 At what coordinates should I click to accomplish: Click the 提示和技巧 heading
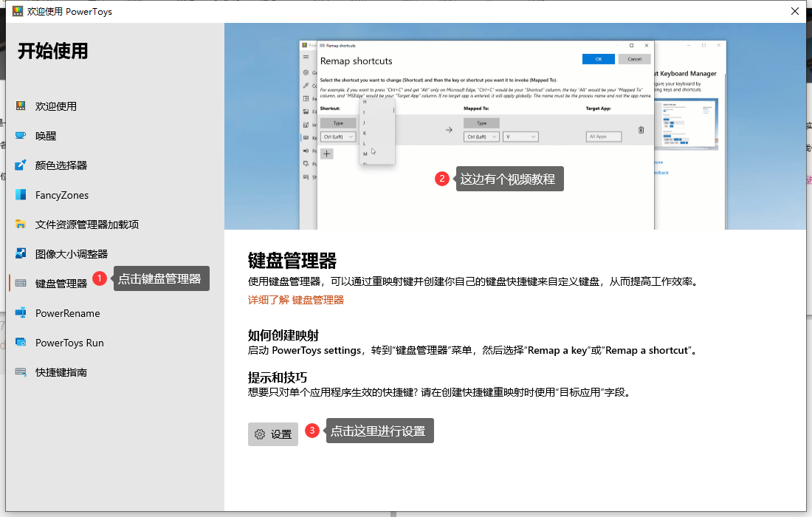point(277,377)
